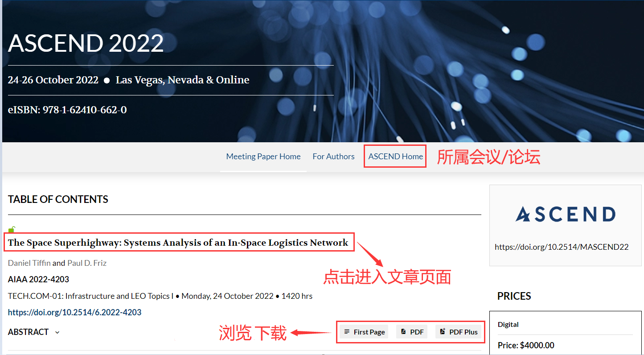
Task: Follow the 10.2514/6.2022-4203 DOI link
Action: (x=74, y=312)
